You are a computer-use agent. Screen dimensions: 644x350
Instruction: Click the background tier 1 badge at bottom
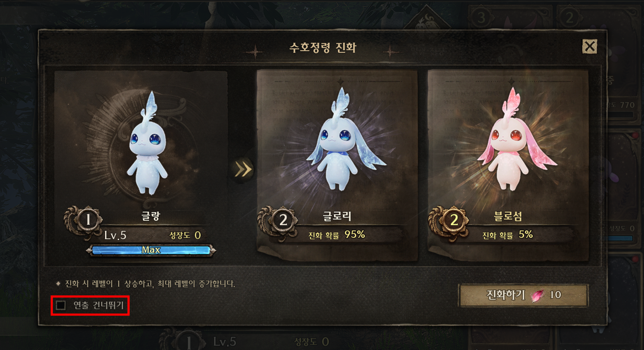188,341
